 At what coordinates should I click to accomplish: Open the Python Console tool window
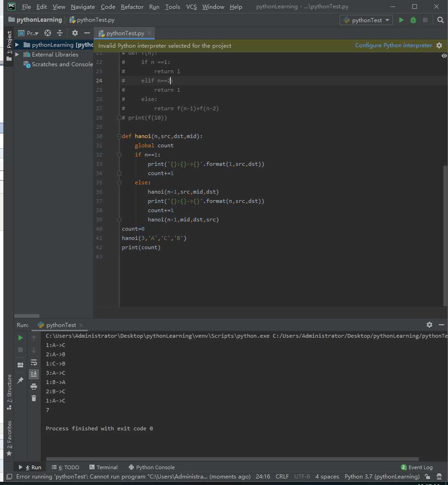click(151, 467)
